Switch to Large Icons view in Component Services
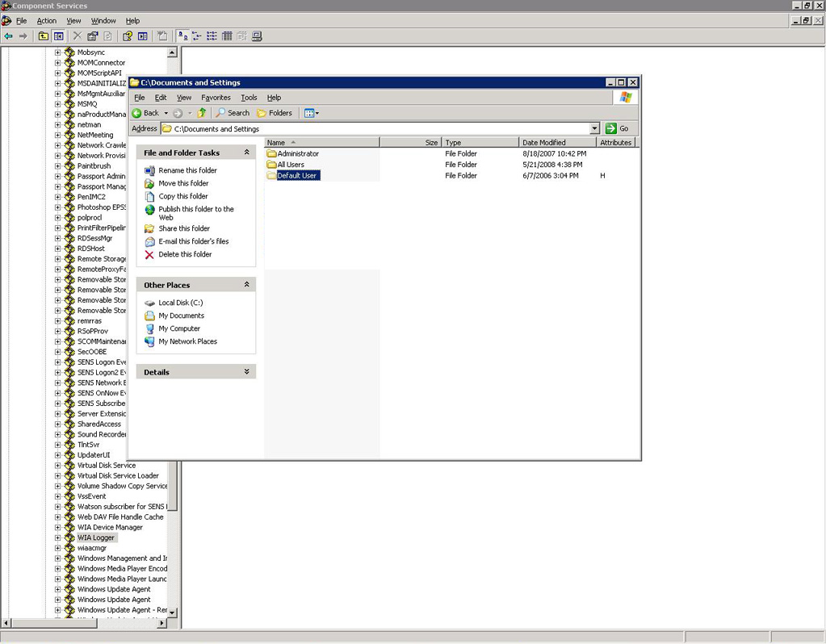The width and height of the screenshot is (826, 644). [x=182, y=36]
